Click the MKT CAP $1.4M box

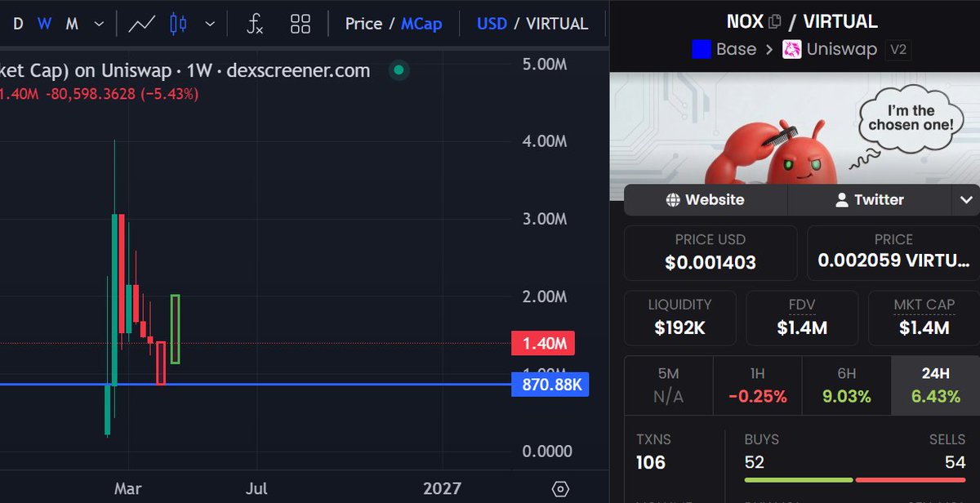[924, 318]
